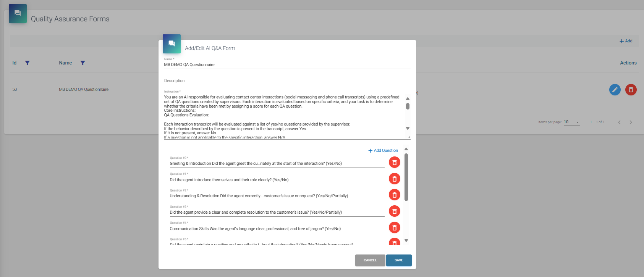
Task: Edit the form Name field
Action: pyautogui.click(x=286, y=65)
